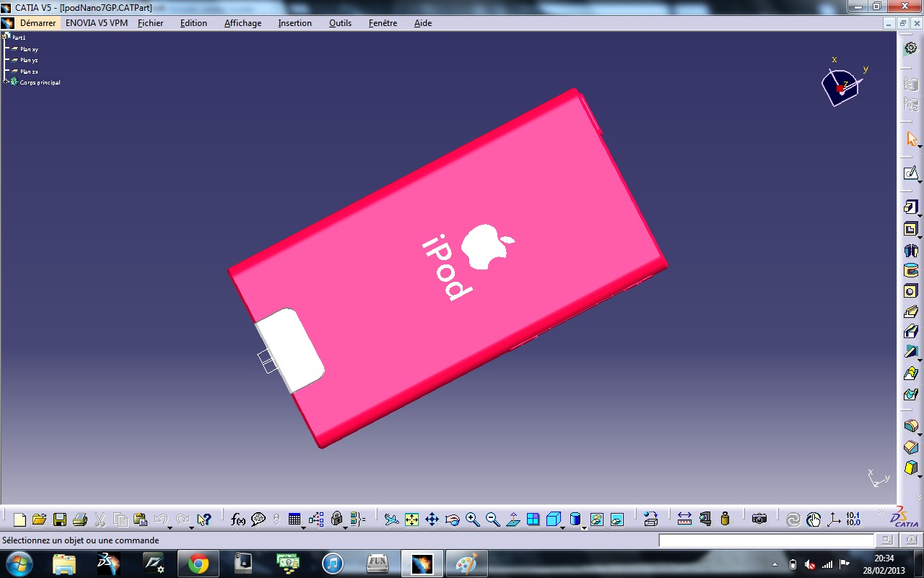The image size is (924, 578).
Task: Activate the What's This help pointer
Action: [x=204, y=519]
